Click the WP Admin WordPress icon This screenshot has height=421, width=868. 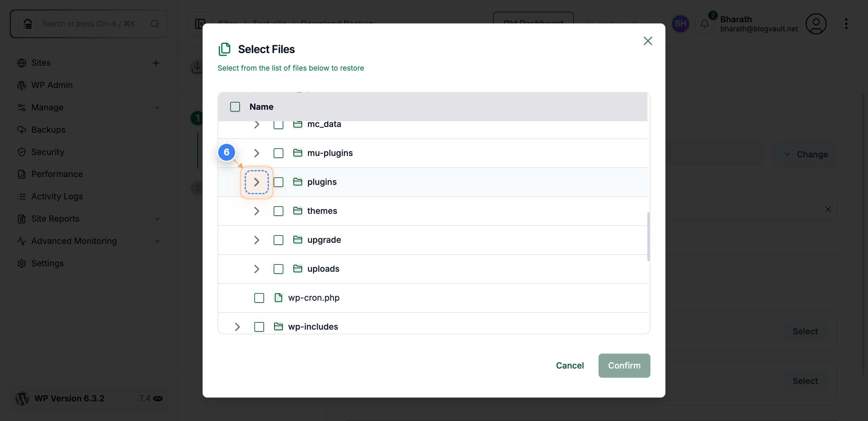pyautogui.click(x=22, y=85)
